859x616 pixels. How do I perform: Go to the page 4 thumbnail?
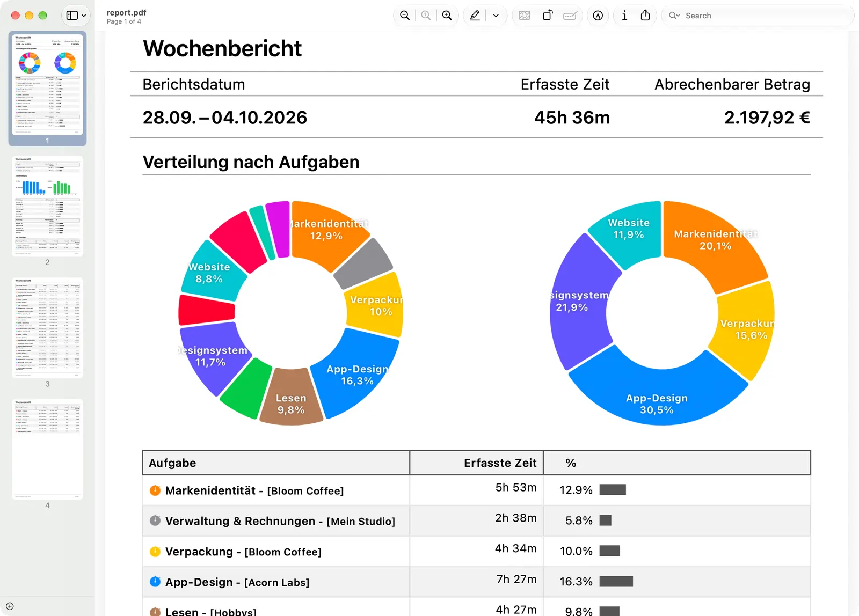47,450
